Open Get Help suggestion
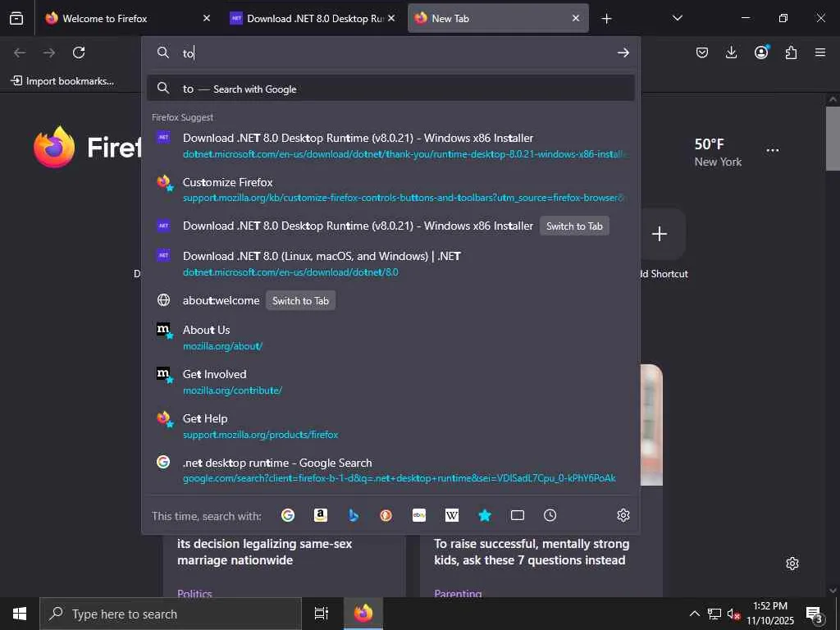The image size is (840, 630). 390,426
